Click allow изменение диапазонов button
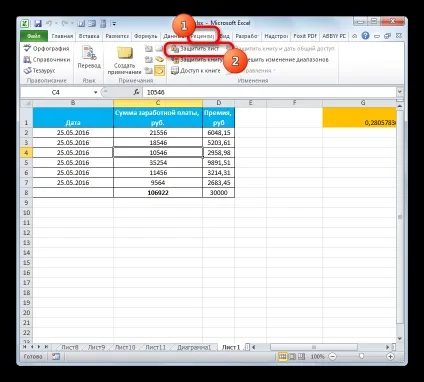This screenshot has width=424, height=382. tap(282, 60)
